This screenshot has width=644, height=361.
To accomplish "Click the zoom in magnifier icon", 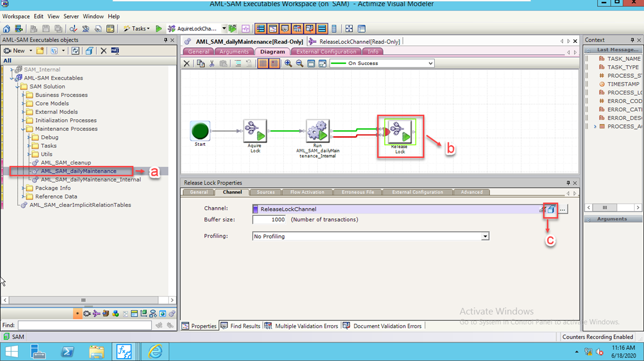I will 288,63.
